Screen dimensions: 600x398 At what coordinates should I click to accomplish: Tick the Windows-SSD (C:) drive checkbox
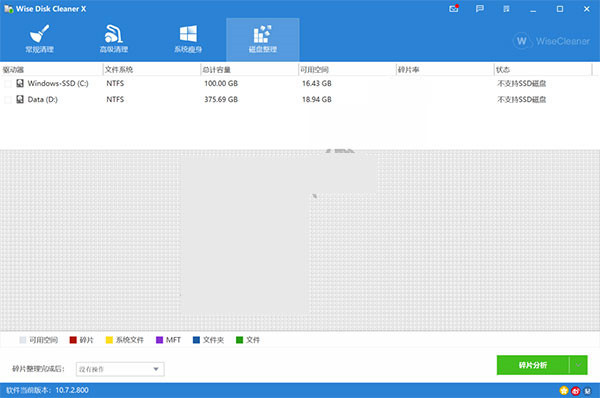tap(8, 83)
